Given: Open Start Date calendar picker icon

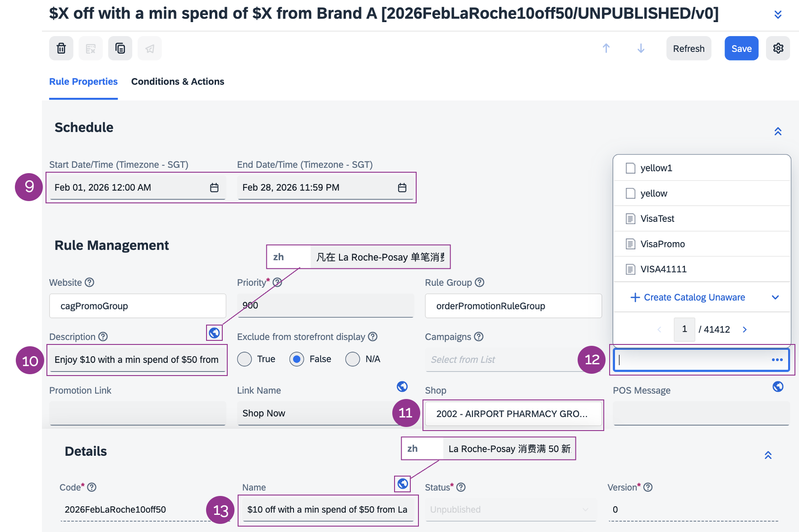Looking at the screenshot, I should (x=214, y=188).
